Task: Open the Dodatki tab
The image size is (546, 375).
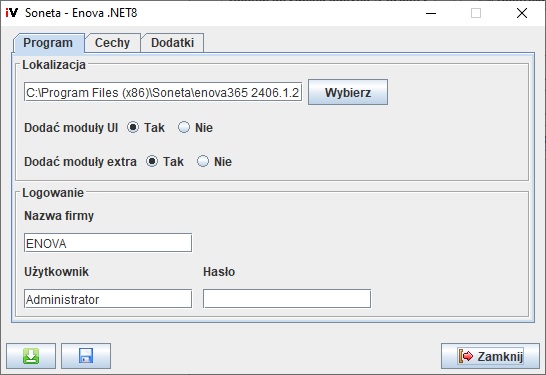Action: (x=172, y=43)
